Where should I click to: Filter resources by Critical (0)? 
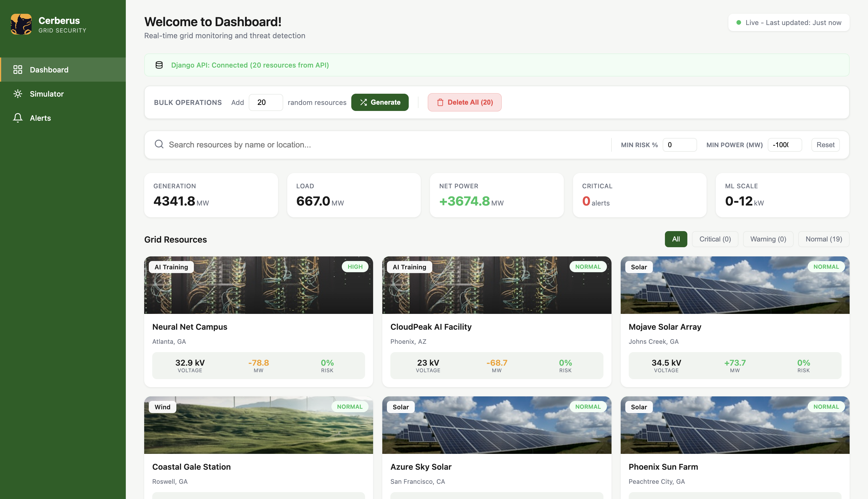click(715, 239)
